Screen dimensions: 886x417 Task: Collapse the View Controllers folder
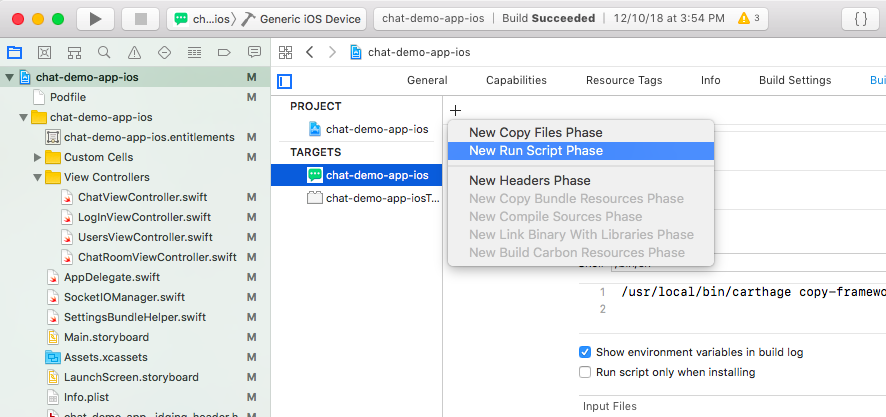pyautogui.click(x=37, y=177)
